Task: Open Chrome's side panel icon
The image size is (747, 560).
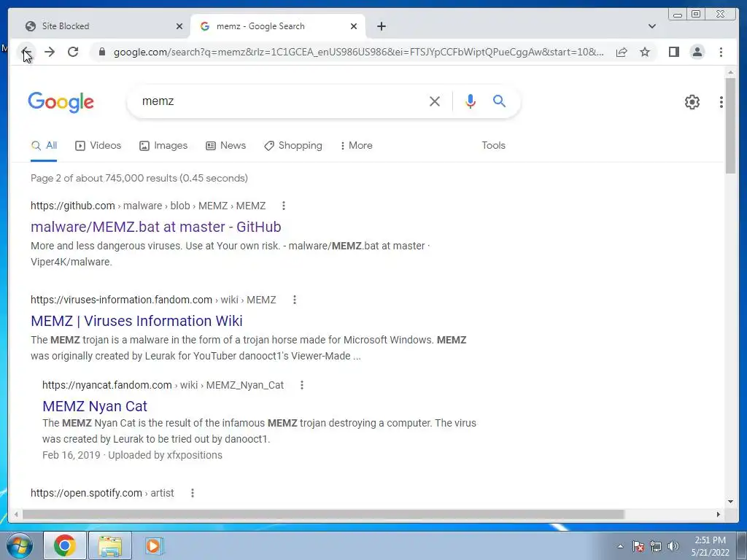Action: [x=673, y=52]
